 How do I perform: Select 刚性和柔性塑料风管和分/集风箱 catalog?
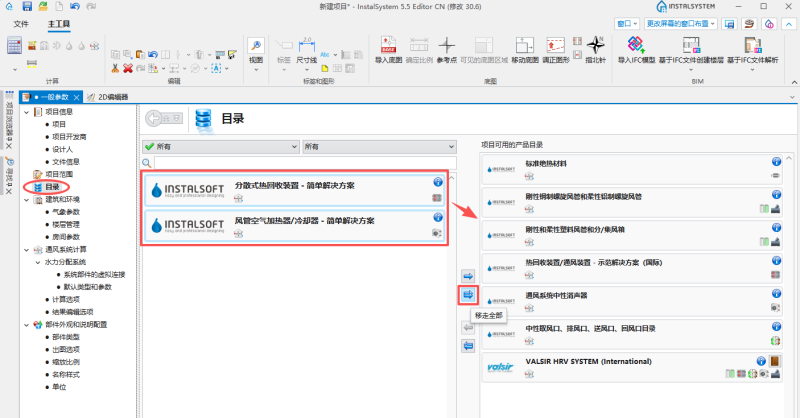click(x=632, y=235)
